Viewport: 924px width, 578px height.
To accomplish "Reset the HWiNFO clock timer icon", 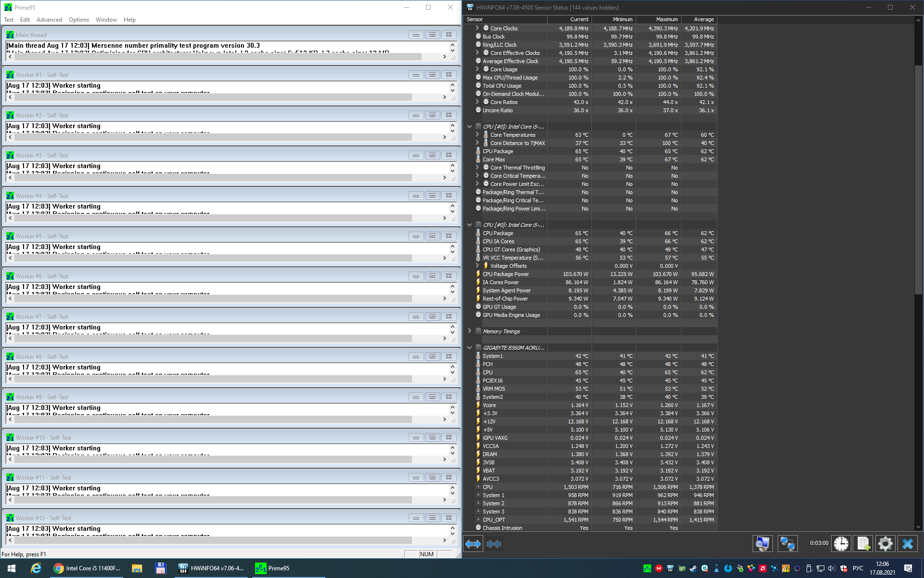I will [x=841, y=544].
